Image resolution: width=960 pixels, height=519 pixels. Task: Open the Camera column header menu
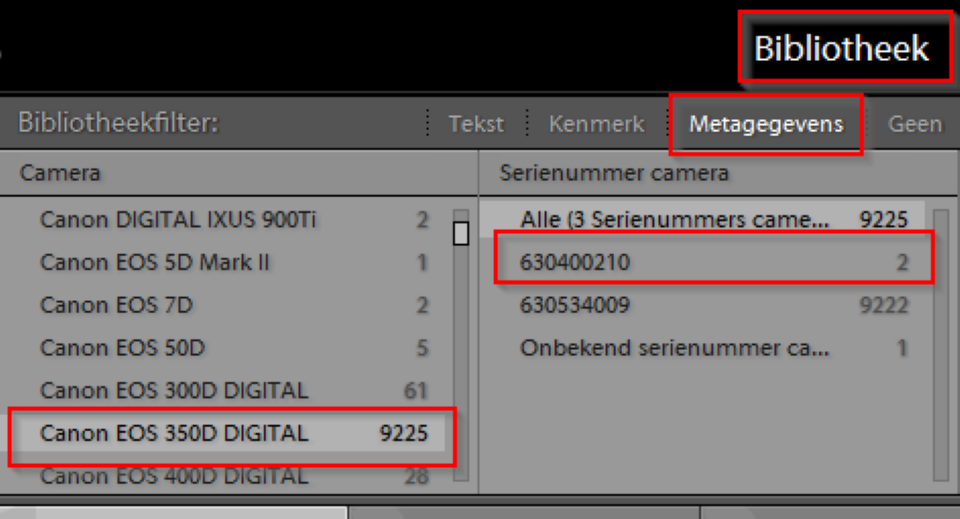click(x=239, y=173)
